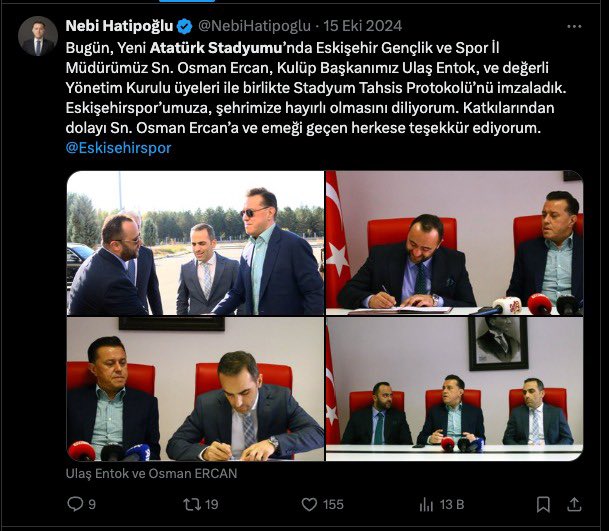
Task: Click the repost arrows icon
Action: pos(192,504)
